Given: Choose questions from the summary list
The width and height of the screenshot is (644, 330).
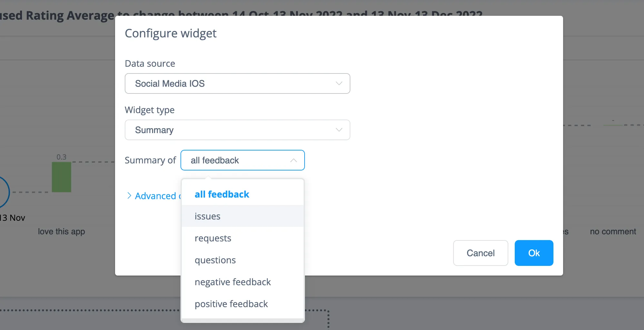Looking at the screenshot, I should 215,260.
